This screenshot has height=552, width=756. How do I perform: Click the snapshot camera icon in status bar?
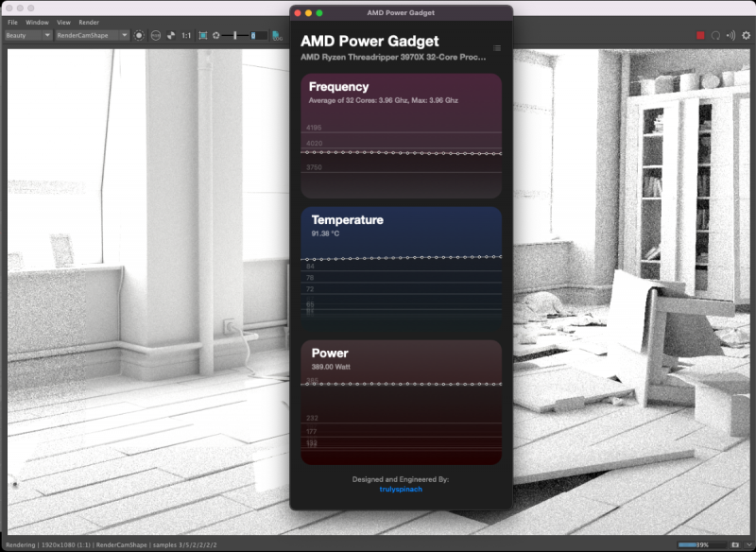735,544
